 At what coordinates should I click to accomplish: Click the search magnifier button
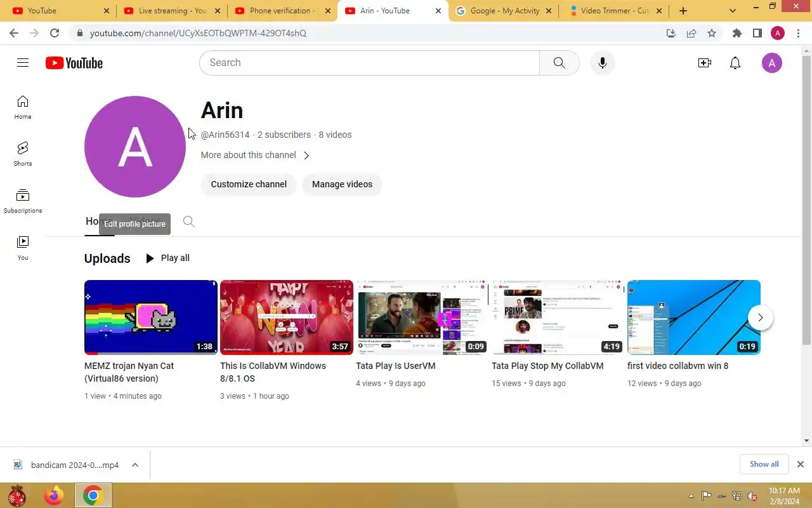coord(559,63)
